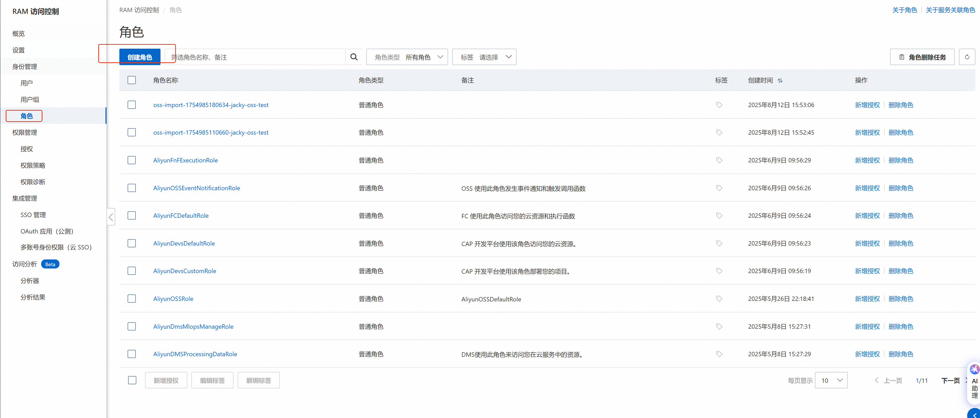This screenshot has width=980, height=418.
Task: Open 用户 in the sidebar
Action: click(x=27, y=83)
